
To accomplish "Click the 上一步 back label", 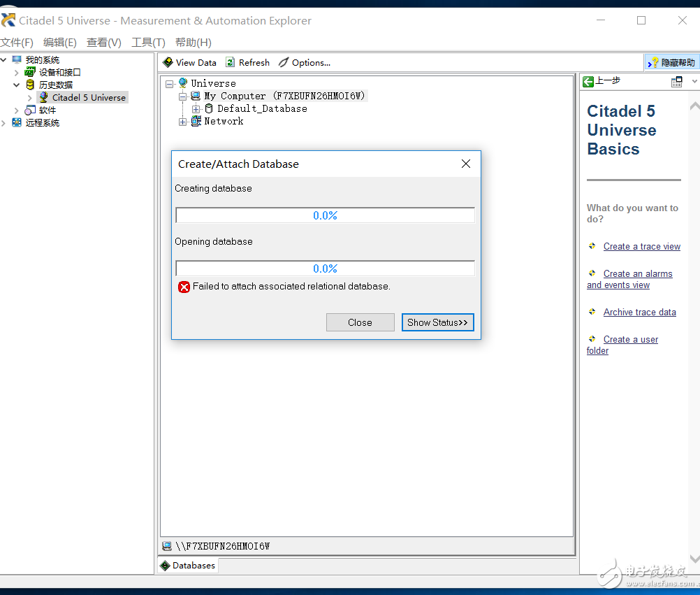I will (x=608, y=81).
